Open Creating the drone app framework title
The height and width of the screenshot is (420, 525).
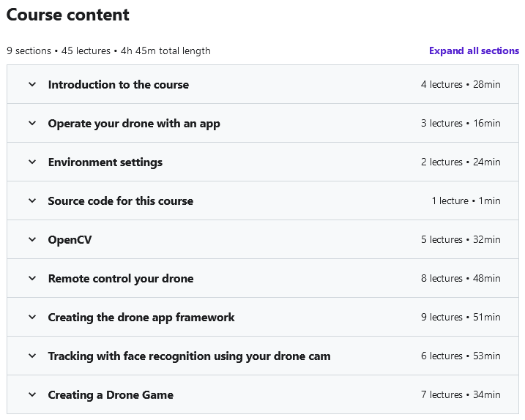[141, 318]
